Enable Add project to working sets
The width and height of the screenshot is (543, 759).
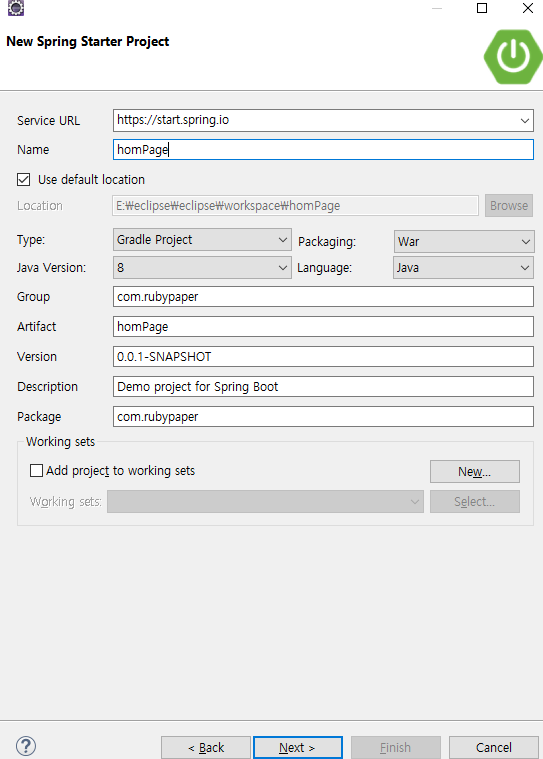point(36,471)
